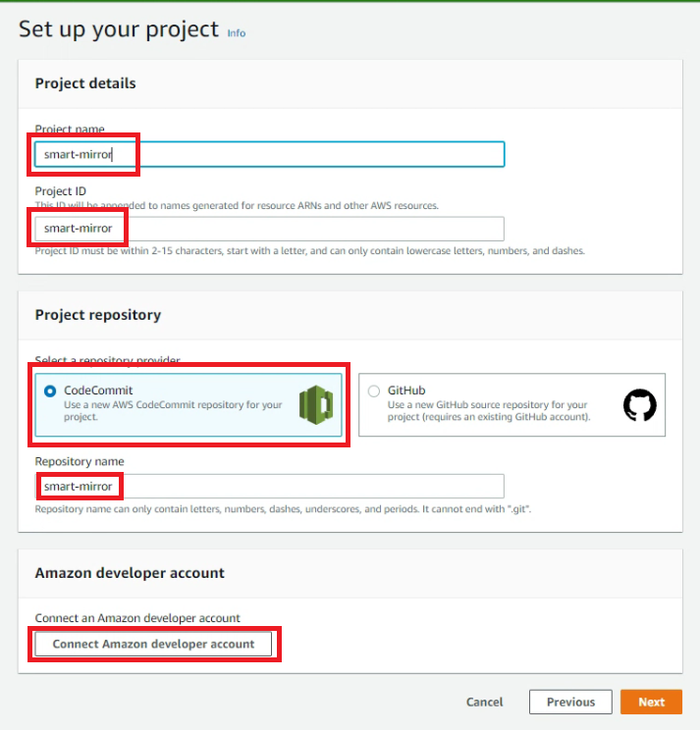Screen dimensions: 700x730
Task: Select the GitHub radio button
Action: click(x=374, y=391)
